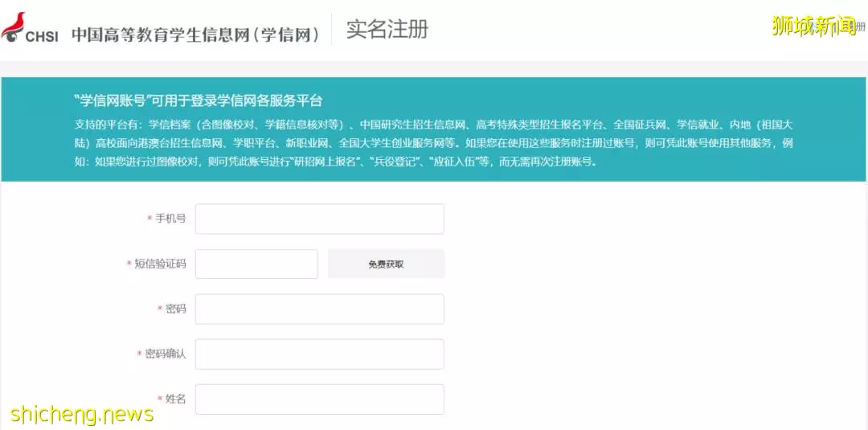Click the 密码 field label
This screenshot has width=868, height=430.
point(172,309)
